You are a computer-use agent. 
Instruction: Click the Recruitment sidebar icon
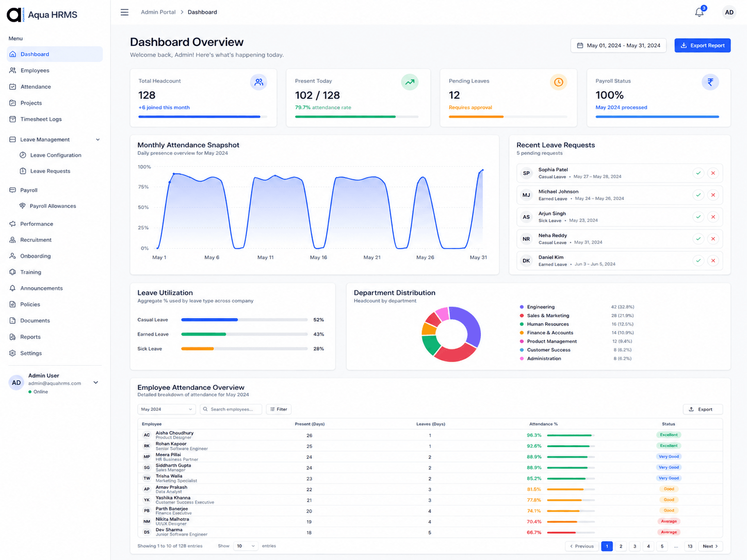[13, 240]
